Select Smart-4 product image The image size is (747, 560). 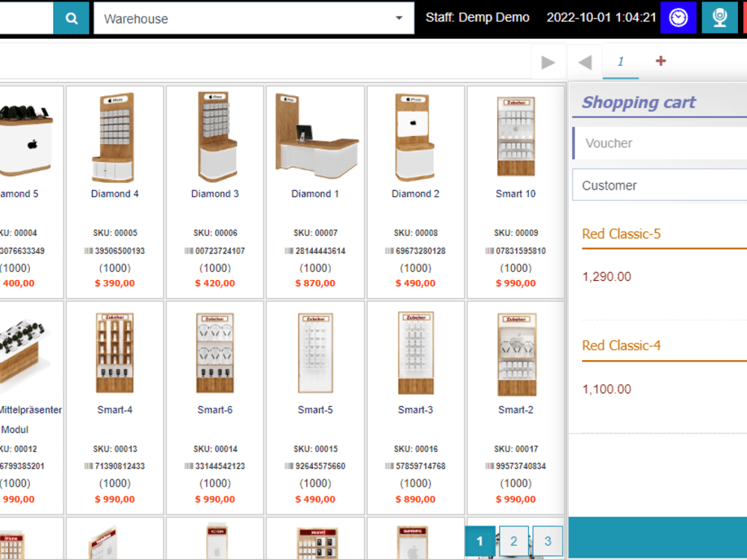(x=115, y=353)
